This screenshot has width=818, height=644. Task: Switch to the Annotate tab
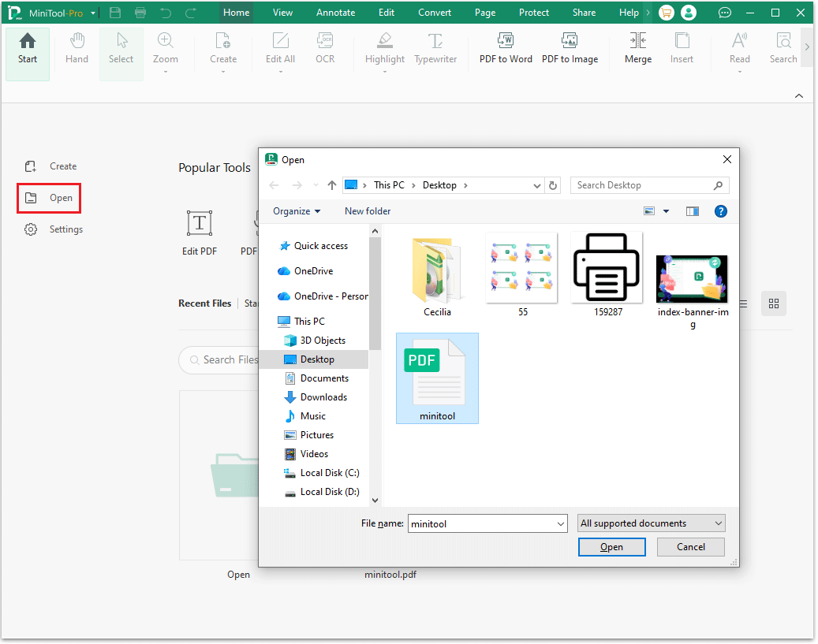335,12
